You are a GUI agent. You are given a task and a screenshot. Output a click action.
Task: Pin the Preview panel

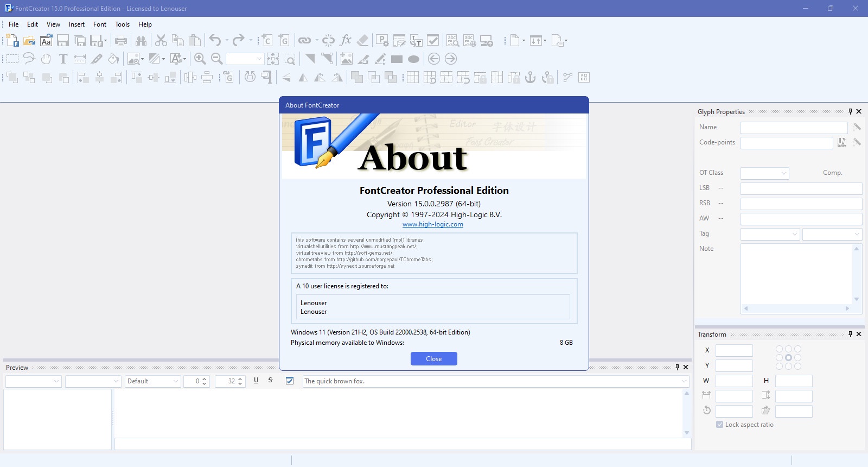[677, 367]
